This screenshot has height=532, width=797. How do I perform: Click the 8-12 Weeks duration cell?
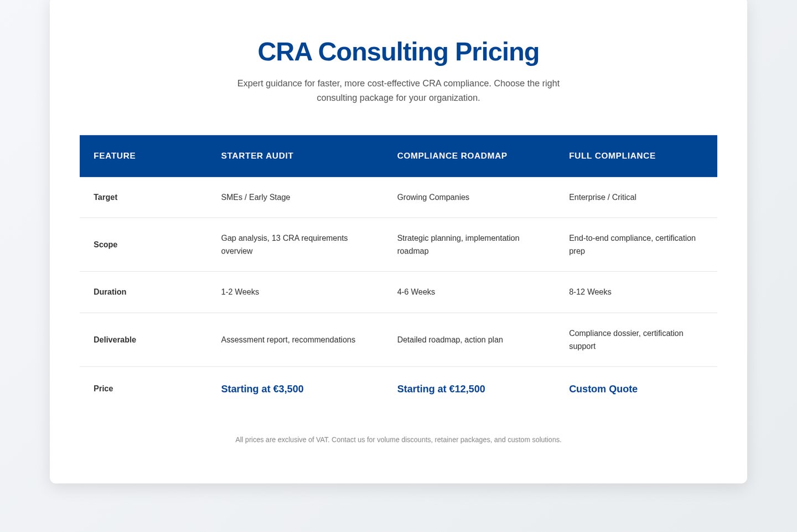click(x=590, y=292)
